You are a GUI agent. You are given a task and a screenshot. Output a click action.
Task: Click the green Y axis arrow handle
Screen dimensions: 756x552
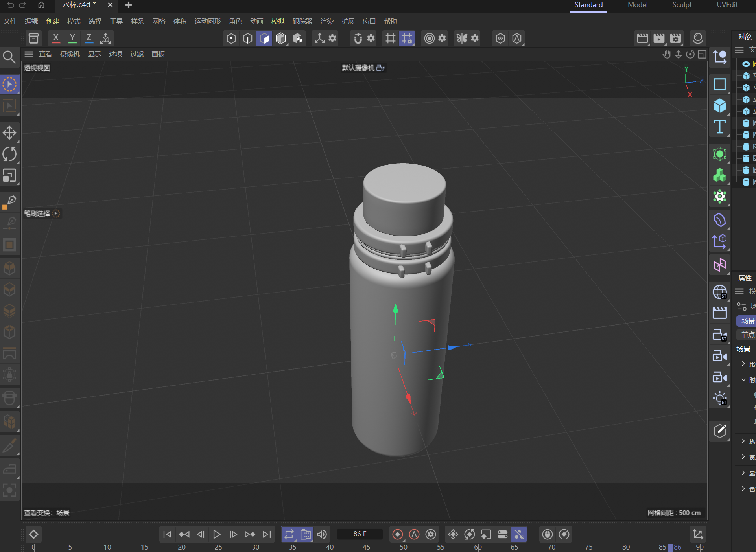click(x=396, y=309)
